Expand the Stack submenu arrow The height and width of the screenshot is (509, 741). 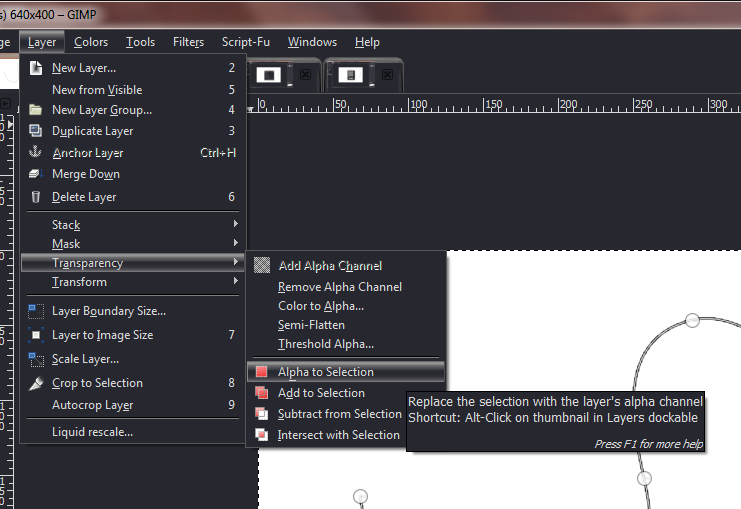[235, 224]
